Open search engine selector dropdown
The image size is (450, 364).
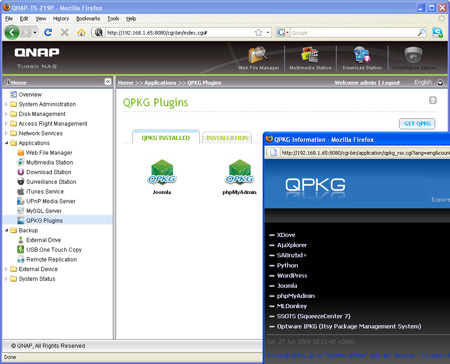[287, 32]
